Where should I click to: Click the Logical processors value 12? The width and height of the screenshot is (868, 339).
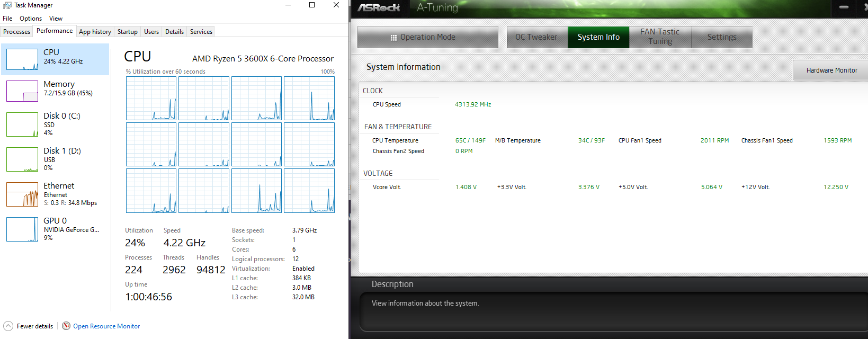[296, 259]
